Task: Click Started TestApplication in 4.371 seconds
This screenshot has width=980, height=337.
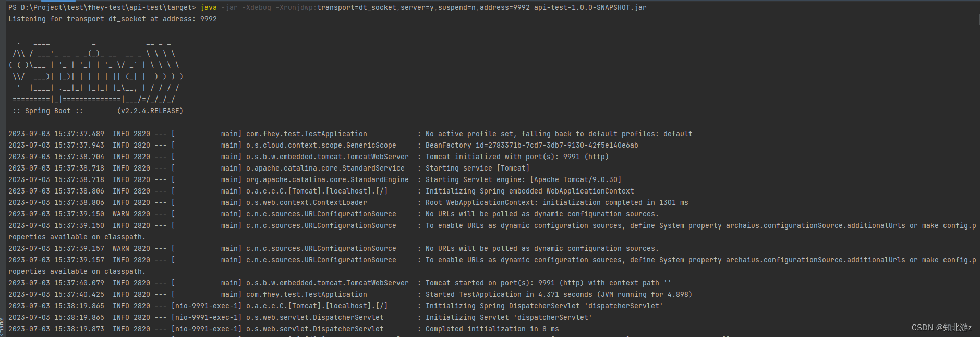Action: (x=559, y=294)
